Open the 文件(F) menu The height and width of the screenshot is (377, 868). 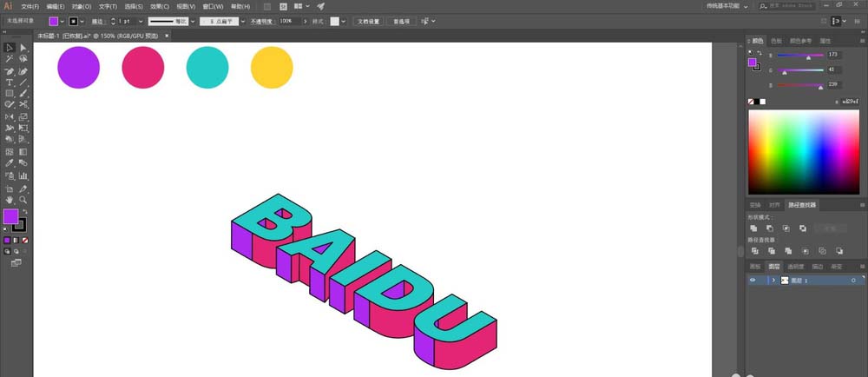click(30, 7)
